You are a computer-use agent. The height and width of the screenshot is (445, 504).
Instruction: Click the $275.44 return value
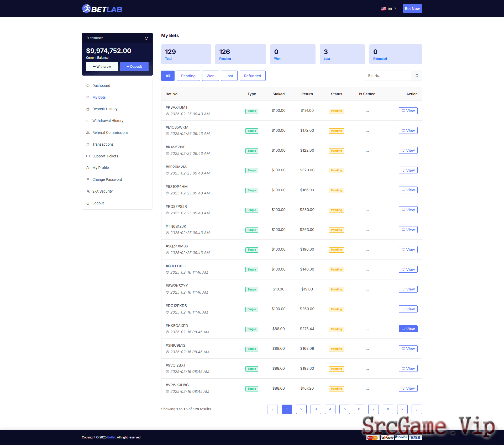pos(307,329)
